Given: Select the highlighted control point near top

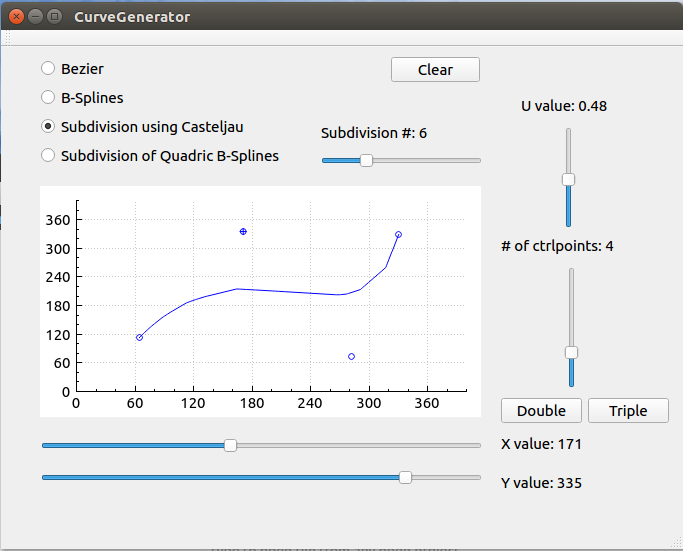Looking at the screenshot, I should pos(243,232).
